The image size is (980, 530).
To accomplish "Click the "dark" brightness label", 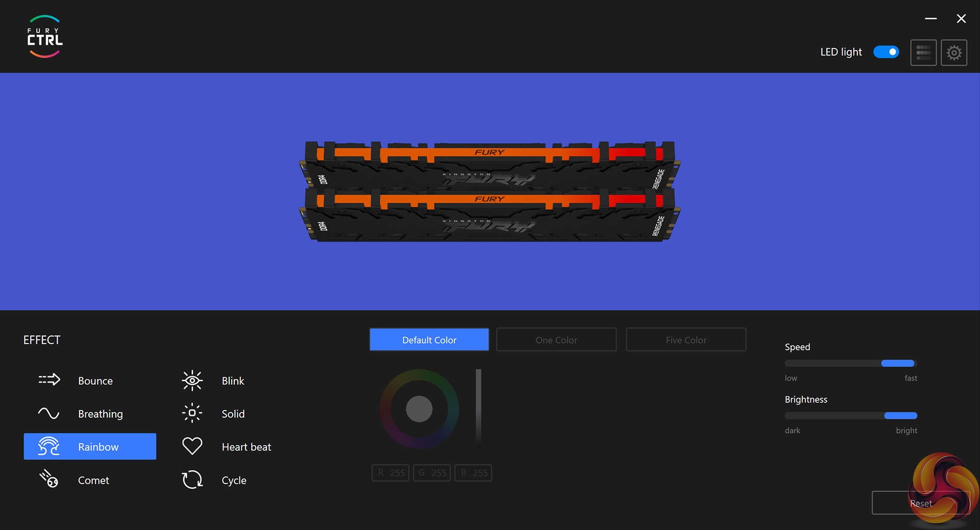I will pyautogui.click(x=792, y=431).
